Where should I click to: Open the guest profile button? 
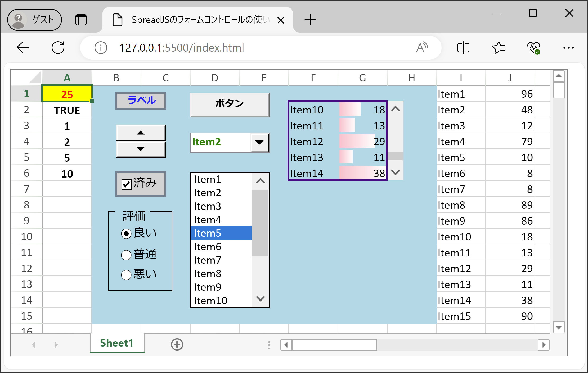[x=34, y=20]
